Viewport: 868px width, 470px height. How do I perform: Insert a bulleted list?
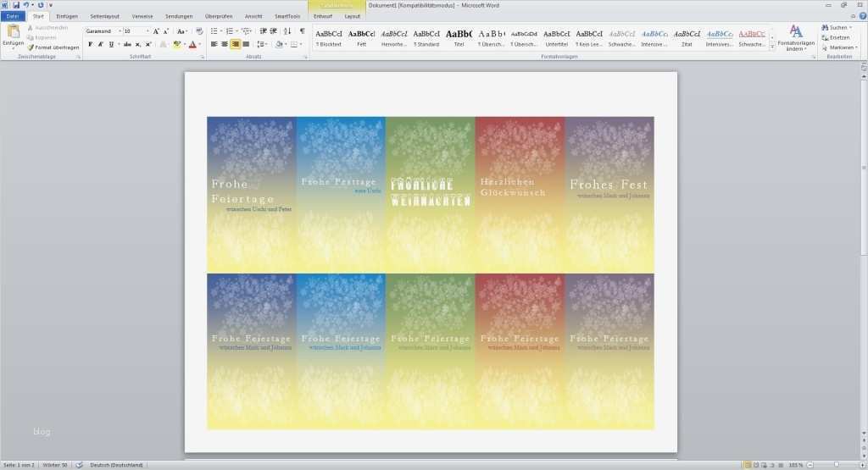click(x=215, y=31)
